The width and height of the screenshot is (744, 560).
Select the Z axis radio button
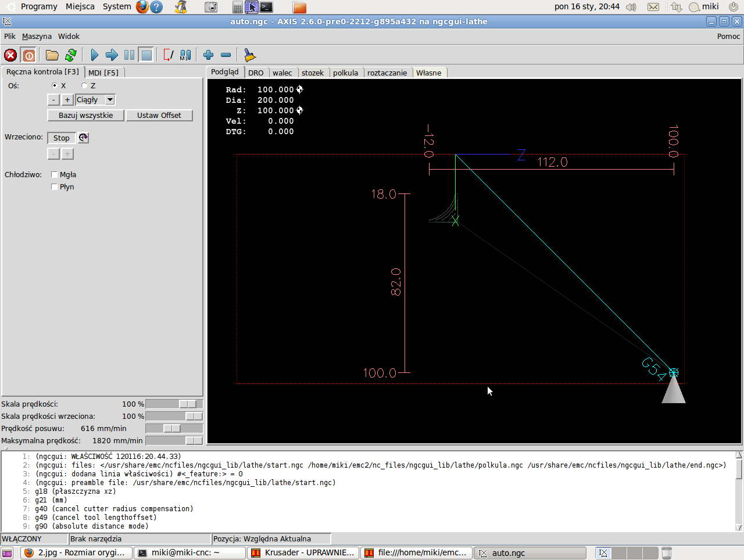[84, 85]
